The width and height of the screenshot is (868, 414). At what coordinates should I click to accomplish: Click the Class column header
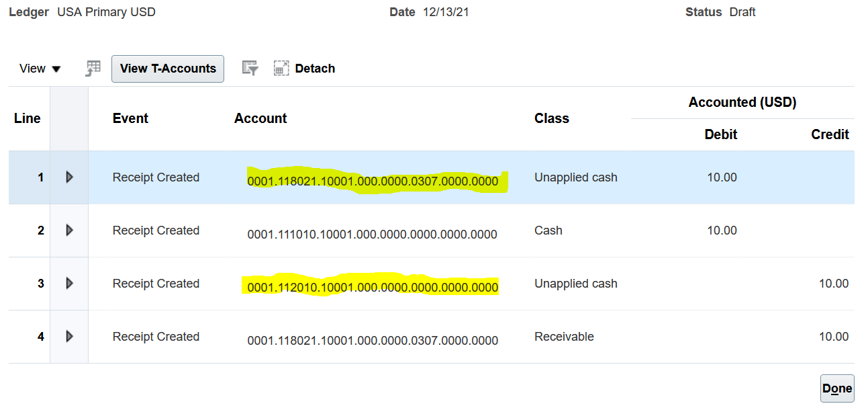click(551, 118)
